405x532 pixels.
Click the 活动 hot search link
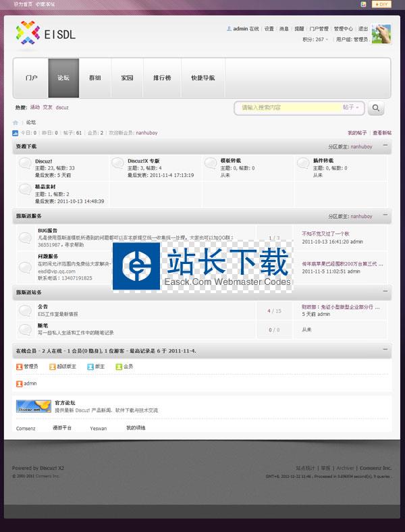coord(35,107)
